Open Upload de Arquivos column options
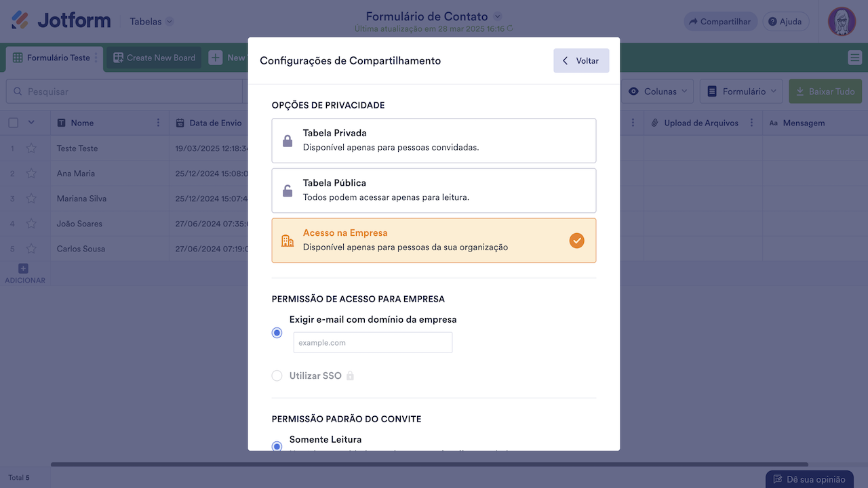 point(752,123)
